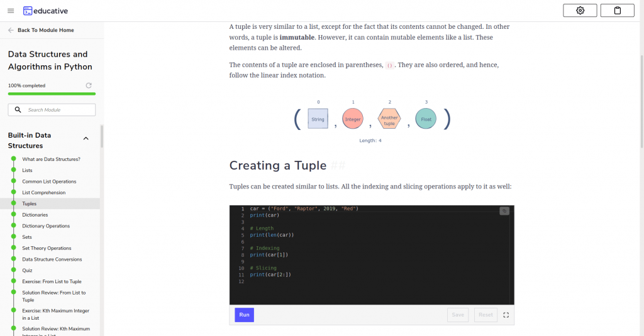Image resolution: width=644 pixels, height=336 pixels.
Task: Focus the Search Module field
Action: pyautogui.click(x=52, y=109)
